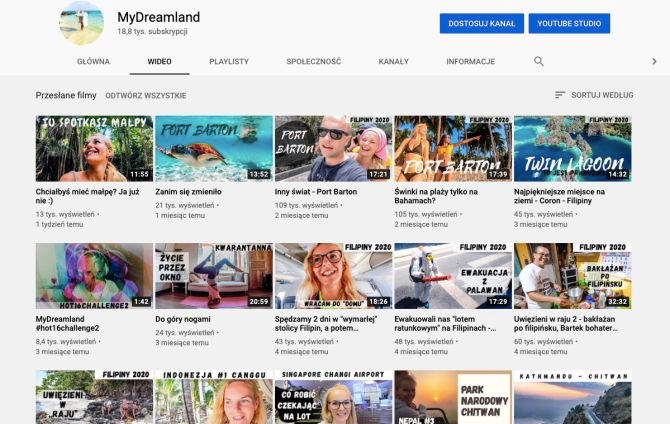Open the Sortuj według sort menu
This screenshot has height=424, width=670.
pos(594,95)
